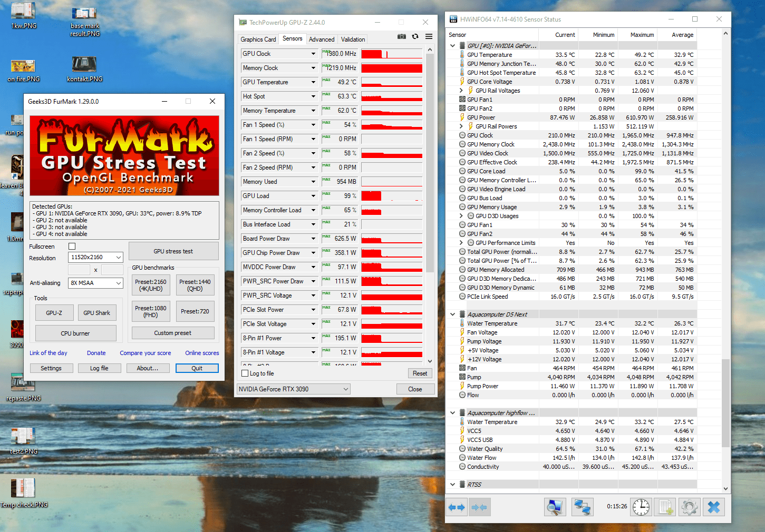The height and width of the screenshot is (532, 765).
Task: Open FurMark CPU burner
Action: coord(75,333)
